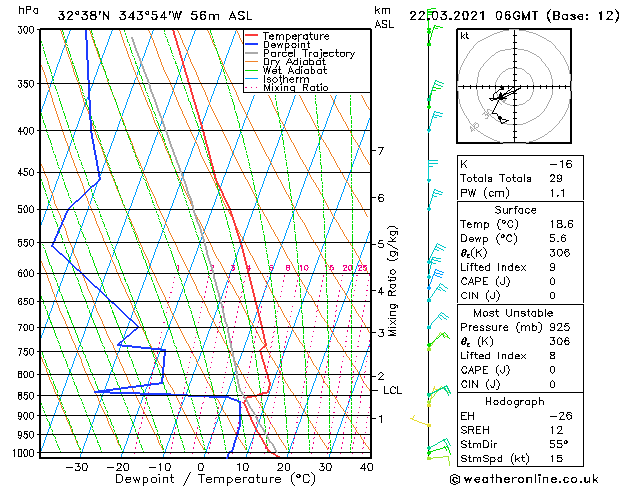Viewport: 629px width, 486px height.
Task: Click the Dry Adiabat legend label
Action: click(294, 62)
